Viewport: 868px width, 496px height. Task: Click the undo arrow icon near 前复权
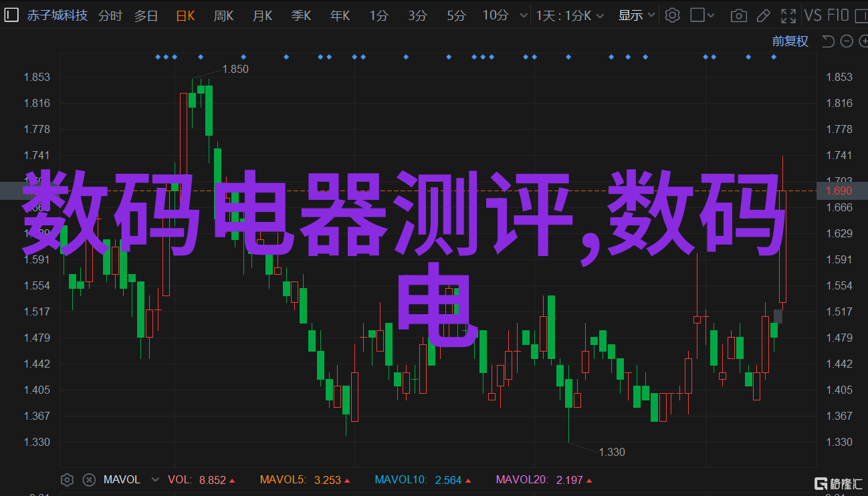[828, 41]
